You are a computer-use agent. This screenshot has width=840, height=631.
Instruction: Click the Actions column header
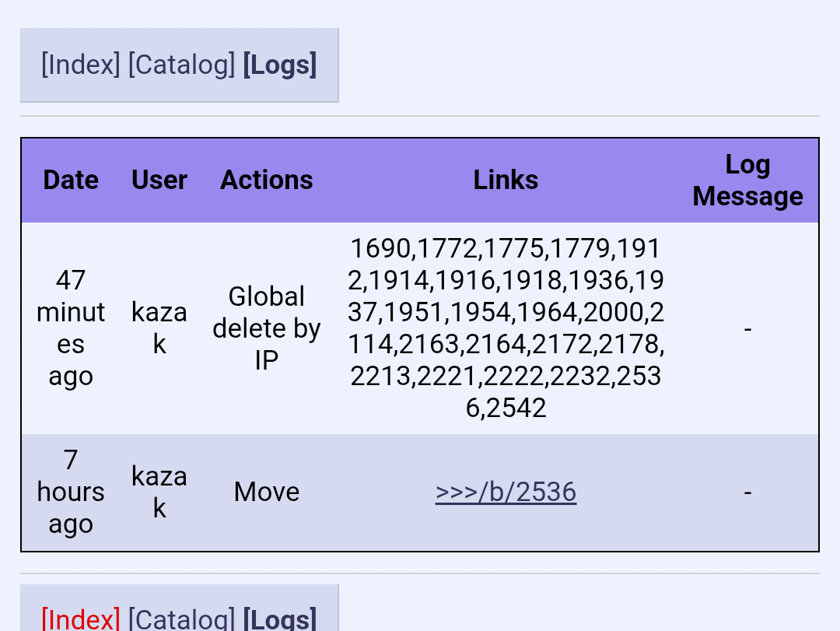267,180
